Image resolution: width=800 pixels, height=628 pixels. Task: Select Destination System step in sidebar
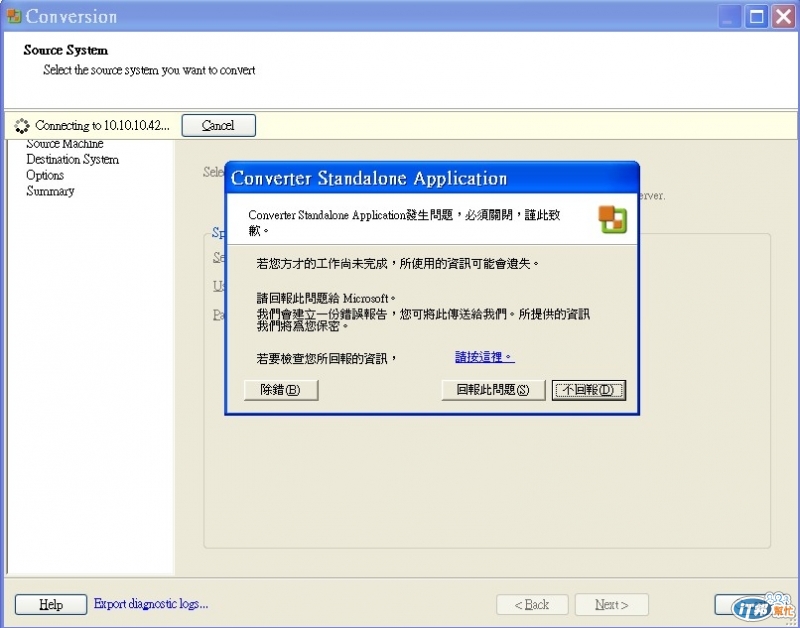(72, 160)
